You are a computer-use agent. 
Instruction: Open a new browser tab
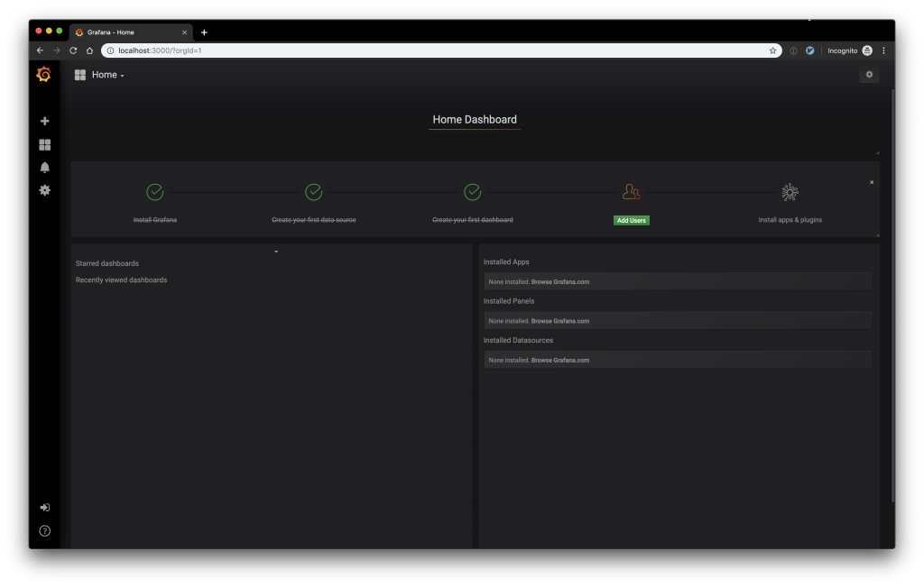click(x=204, y=32)
